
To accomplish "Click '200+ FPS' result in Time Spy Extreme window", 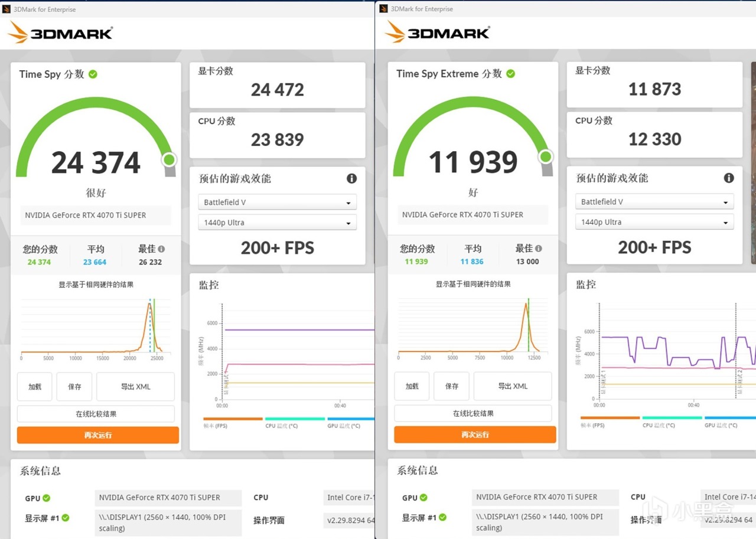I will 655,247.
